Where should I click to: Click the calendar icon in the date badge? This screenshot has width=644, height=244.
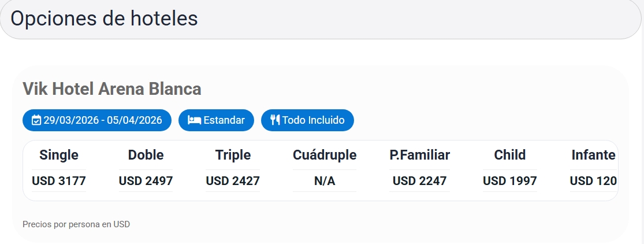pos(36,120)
